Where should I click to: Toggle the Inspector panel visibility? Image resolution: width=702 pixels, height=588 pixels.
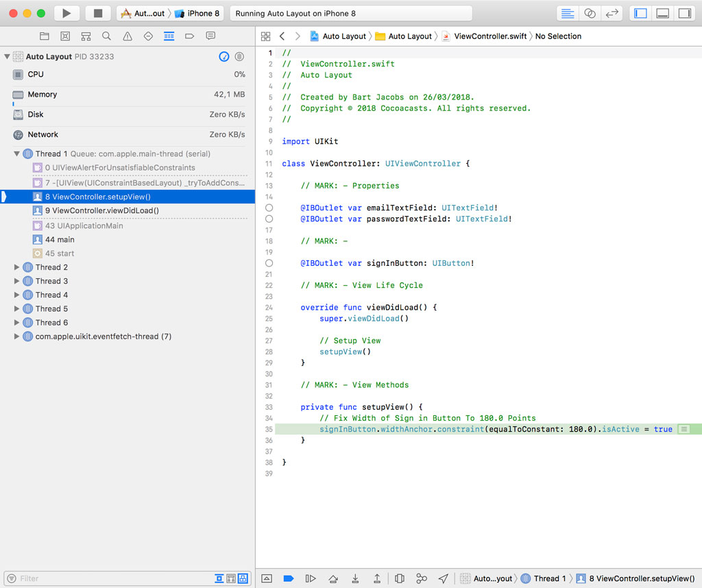tap(686, 12)
